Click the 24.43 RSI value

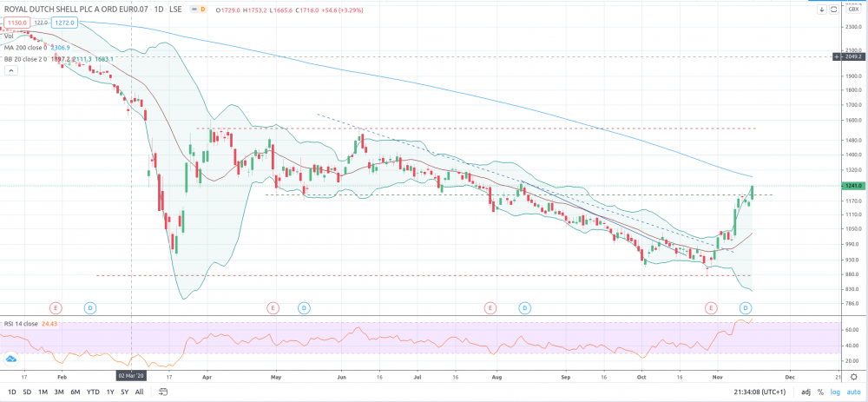click(49, 324)
